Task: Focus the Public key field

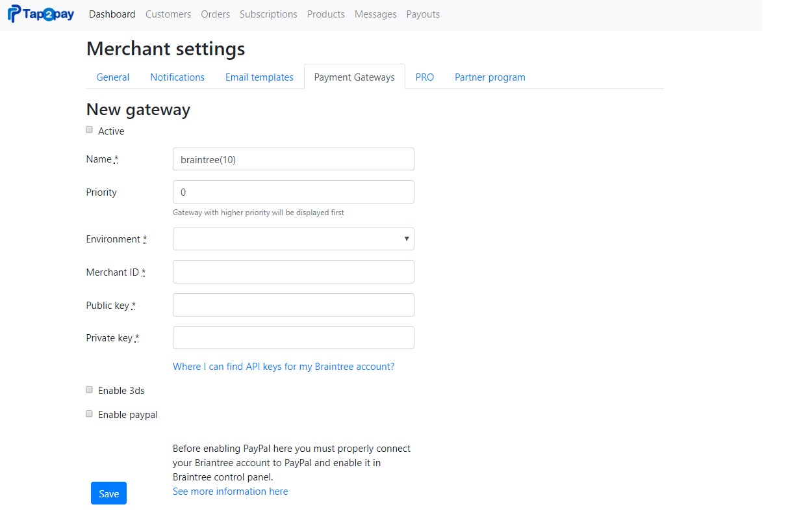Action: [294, 305]
